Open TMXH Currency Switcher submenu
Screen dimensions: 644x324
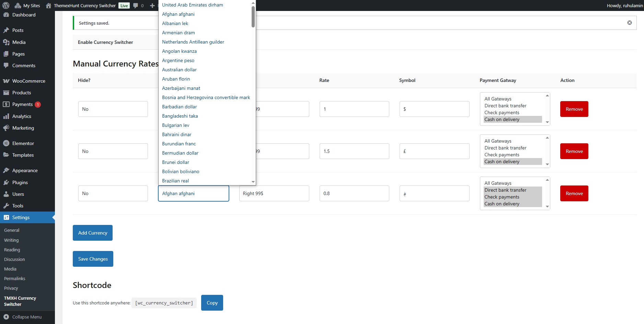20,301
